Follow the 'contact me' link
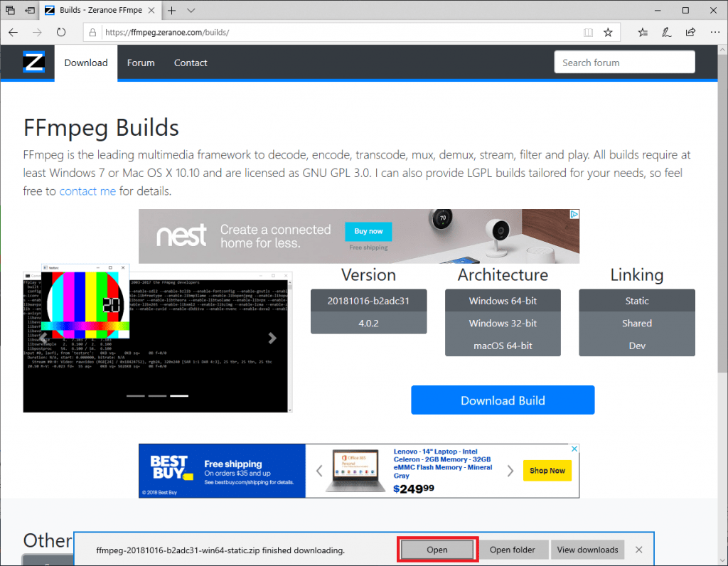The image size is (728, 566). [x=87, y=191]
